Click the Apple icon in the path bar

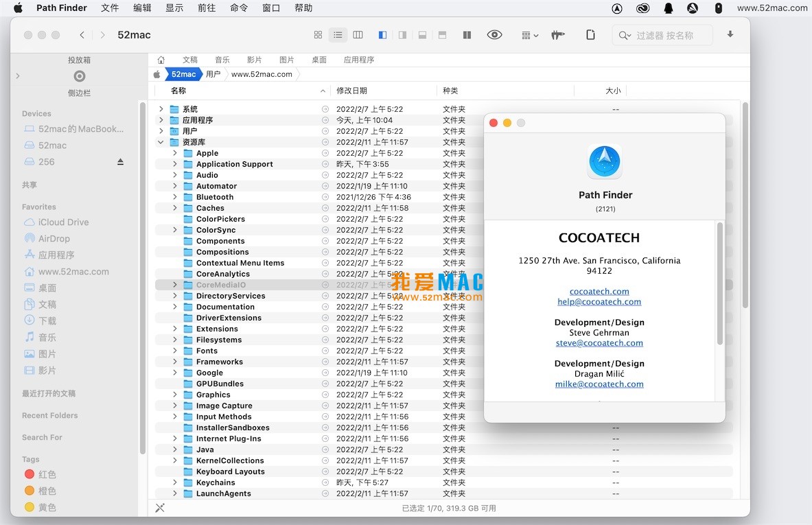156,74
